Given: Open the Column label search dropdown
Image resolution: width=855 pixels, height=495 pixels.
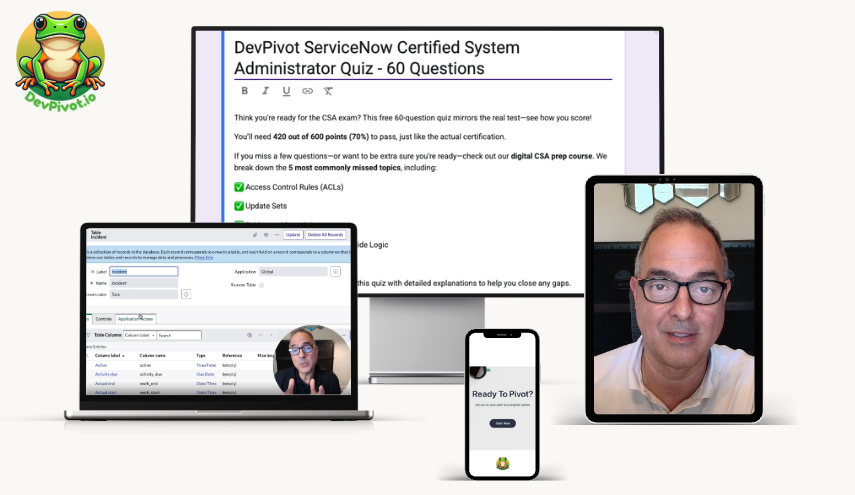Looking at the screenshot, I should pos(140,335).
